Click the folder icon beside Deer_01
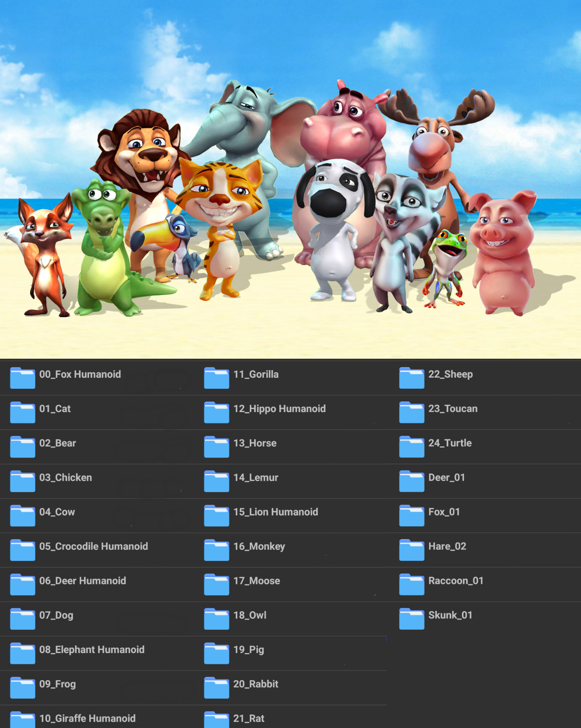 [412, 481]
